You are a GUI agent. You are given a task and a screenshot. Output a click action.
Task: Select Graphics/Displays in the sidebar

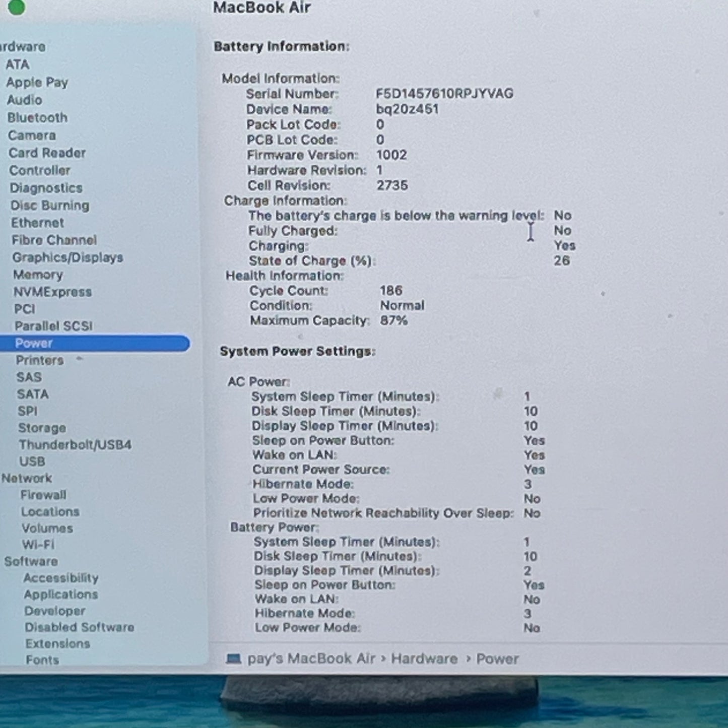point(68,257)
